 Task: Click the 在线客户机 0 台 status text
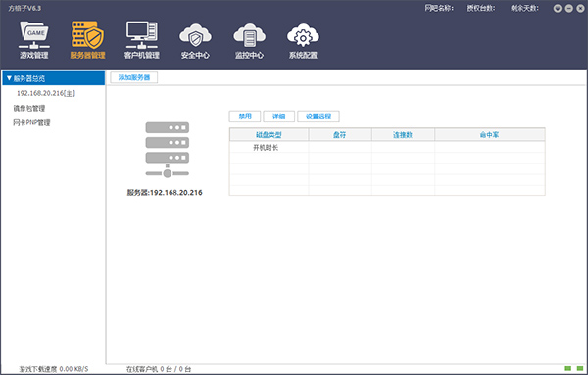(x=159, y=369)
